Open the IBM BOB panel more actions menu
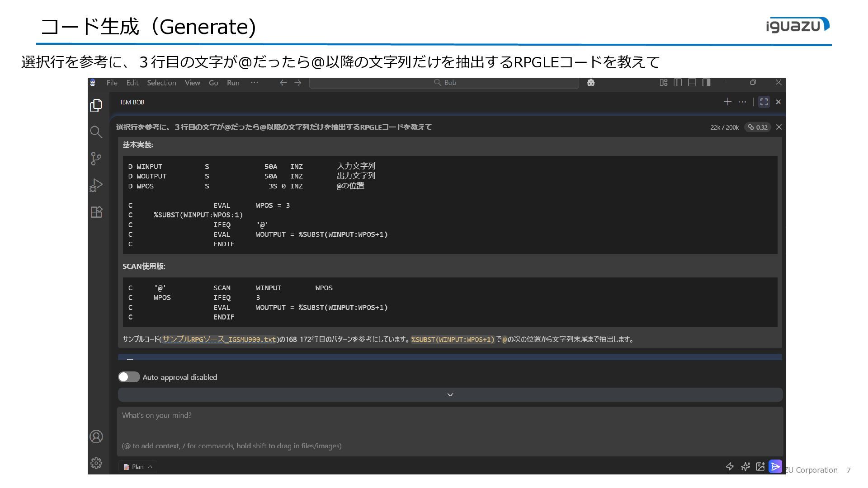This screenshot has width=868, height=488. tap(742, 102)
